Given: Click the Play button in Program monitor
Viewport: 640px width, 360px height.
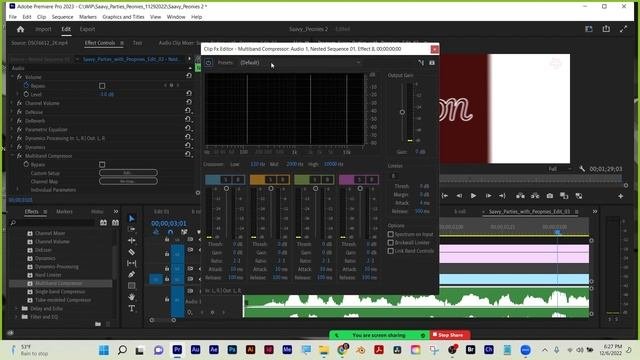Looking at the screenshot, I should pyautogui.click(x=473, y=196).
